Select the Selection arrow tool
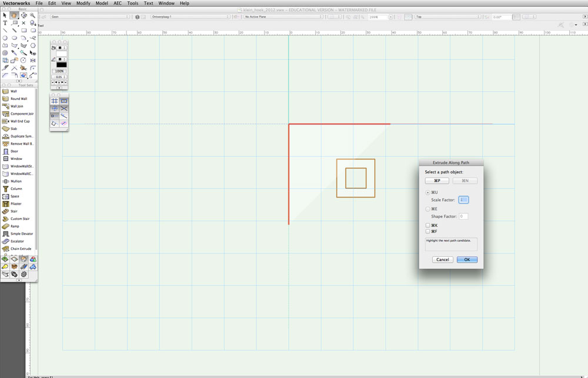This screenshot has width=588, height=378. point(5,15)
